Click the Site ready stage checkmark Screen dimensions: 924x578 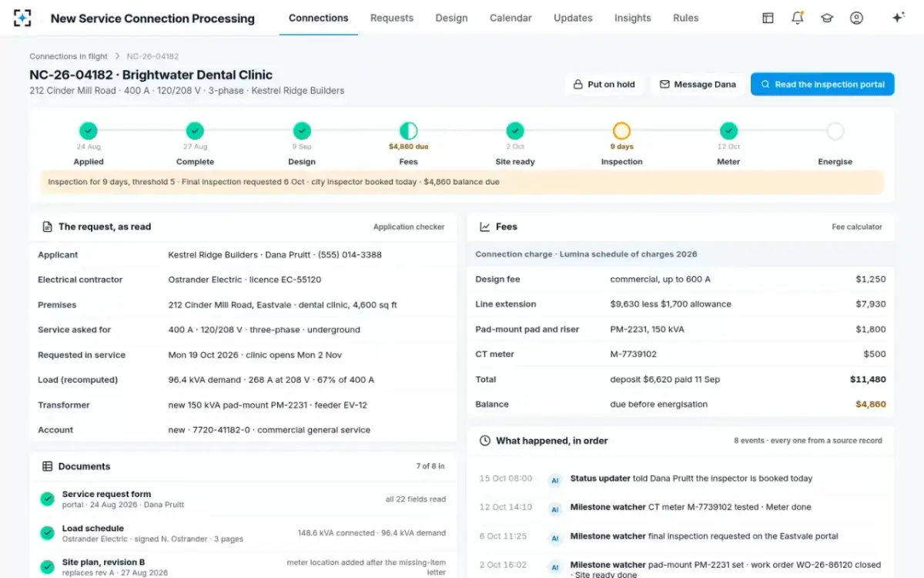(515, 131)
